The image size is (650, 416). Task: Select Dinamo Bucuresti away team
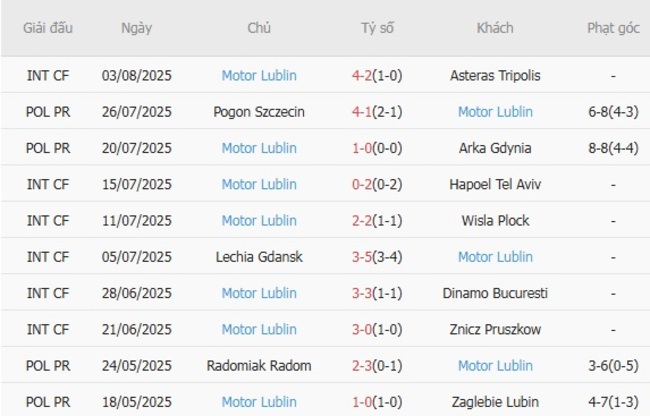click(495, 293)
